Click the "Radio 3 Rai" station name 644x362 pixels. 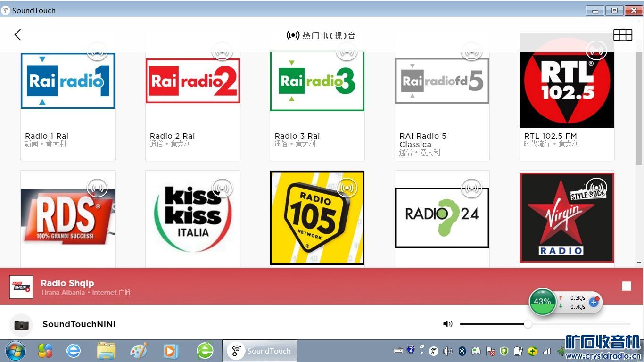297,136
